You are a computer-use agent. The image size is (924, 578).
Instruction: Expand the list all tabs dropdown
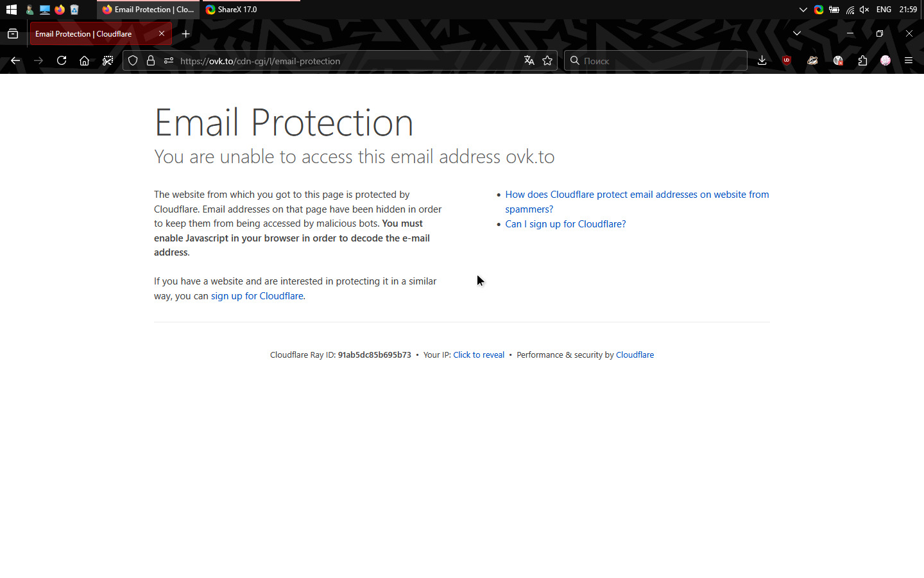(x=797, y=33)
